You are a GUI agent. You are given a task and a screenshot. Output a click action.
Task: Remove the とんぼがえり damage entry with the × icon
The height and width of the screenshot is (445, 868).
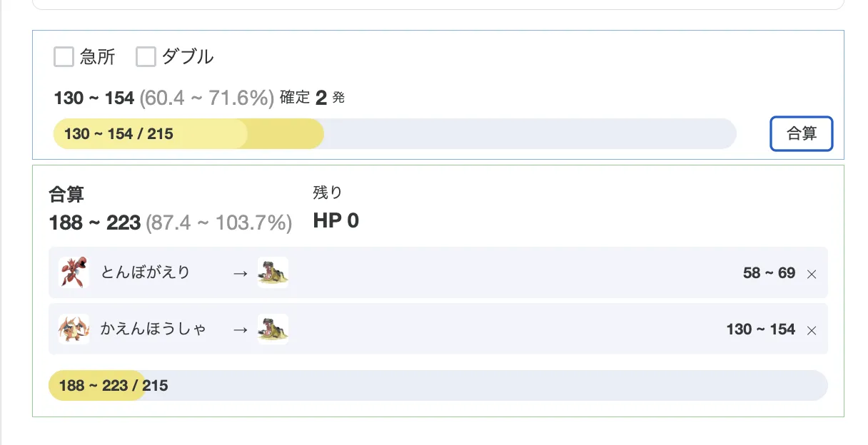click(812, 273)
